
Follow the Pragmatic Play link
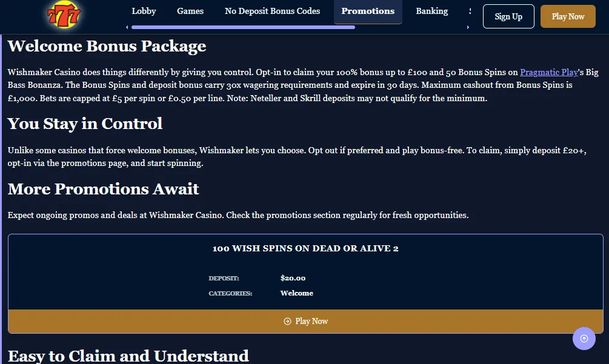(x=549, y=72)
